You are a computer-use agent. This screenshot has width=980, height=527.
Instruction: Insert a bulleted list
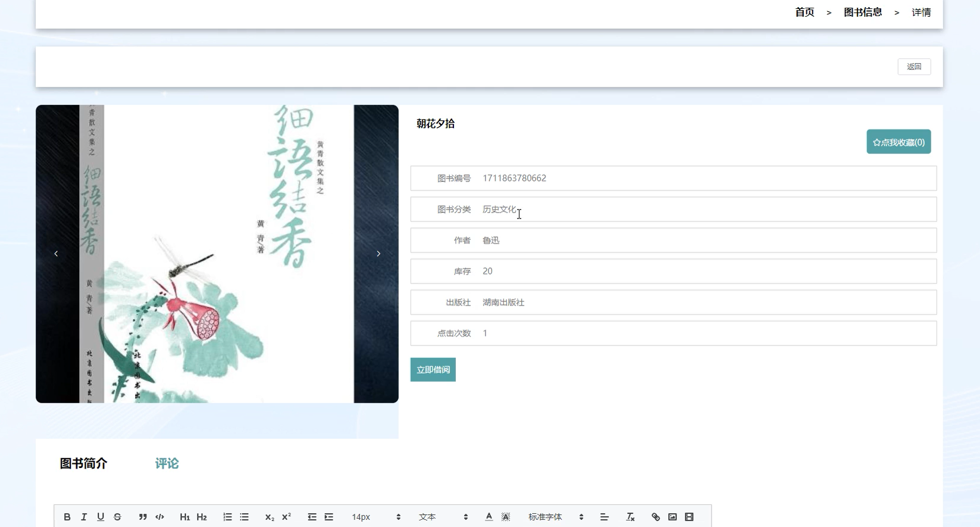(244, 517)
